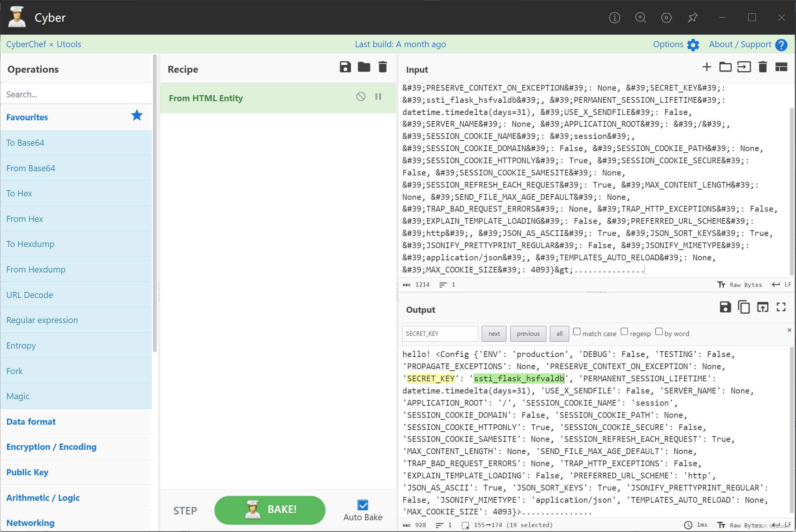This screenshot has height=532, width=796.
Task: Select the URL Decode operation
Action: click(x=30, y=295)
